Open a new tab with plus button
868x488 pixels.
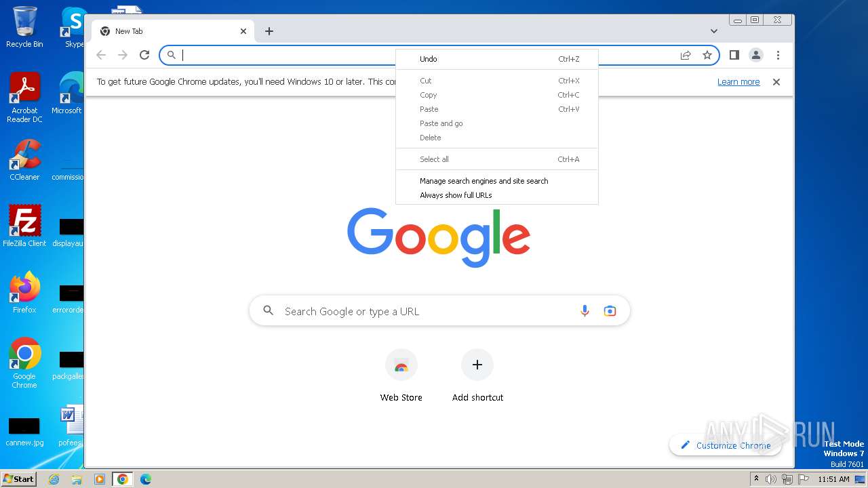[x=269, y=31]
